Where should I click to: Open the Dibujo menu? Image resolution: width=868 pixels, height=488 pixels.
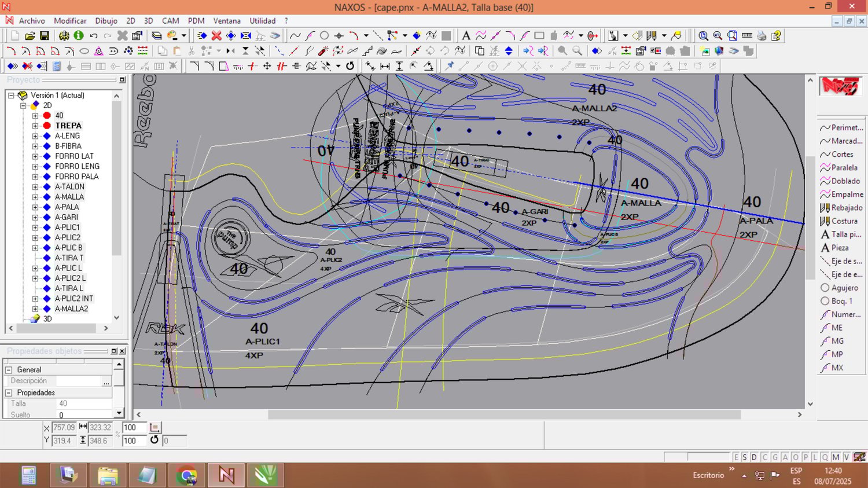coord(106,21)
